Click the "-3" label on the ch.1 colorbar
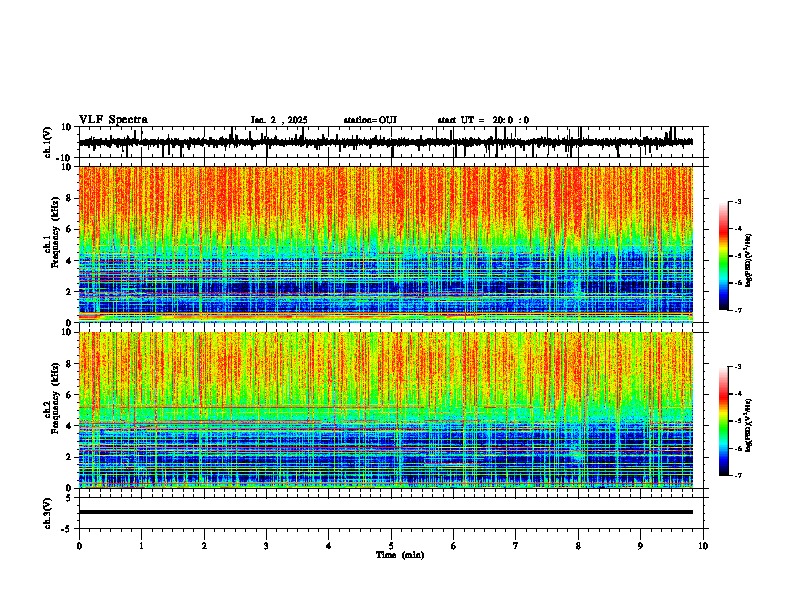 (x=737, y=201)
